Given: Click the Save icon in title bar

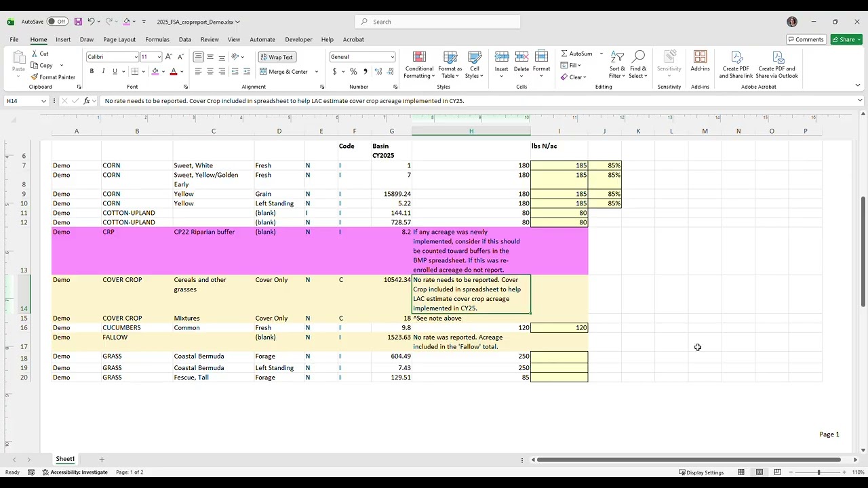Looking at the screenshot, I should pos(78,22).
